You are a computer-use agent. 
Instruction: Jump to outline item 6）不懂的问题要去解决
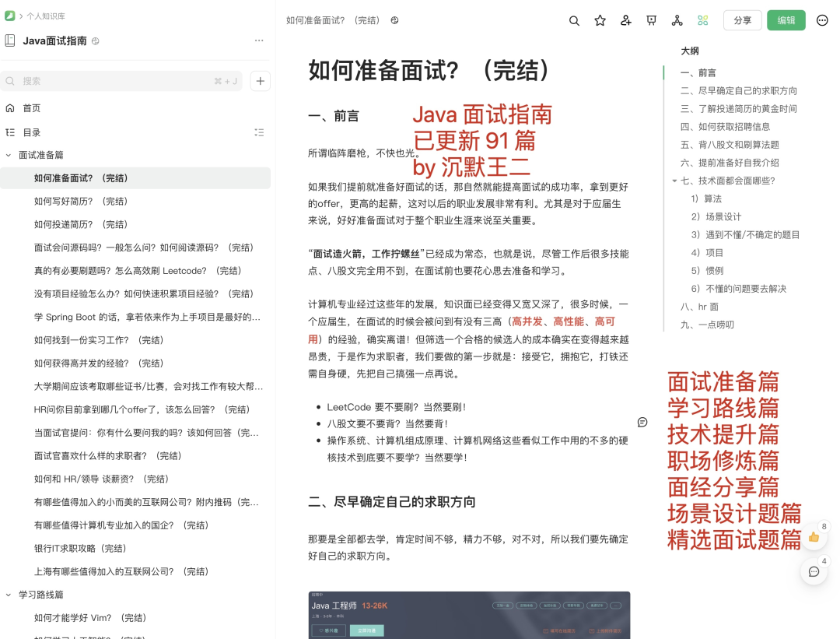coord(739,289)
